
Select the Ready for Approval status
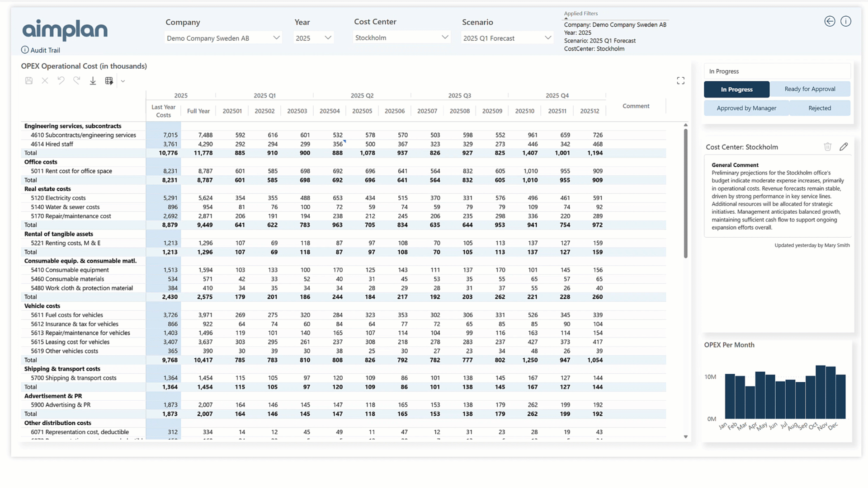tap(810, 89)
